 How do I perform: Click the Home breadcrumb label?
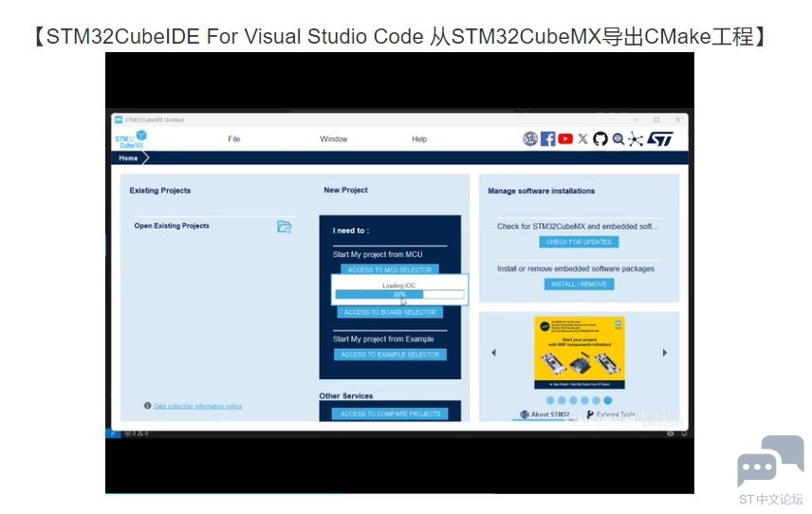pos(128,157)
